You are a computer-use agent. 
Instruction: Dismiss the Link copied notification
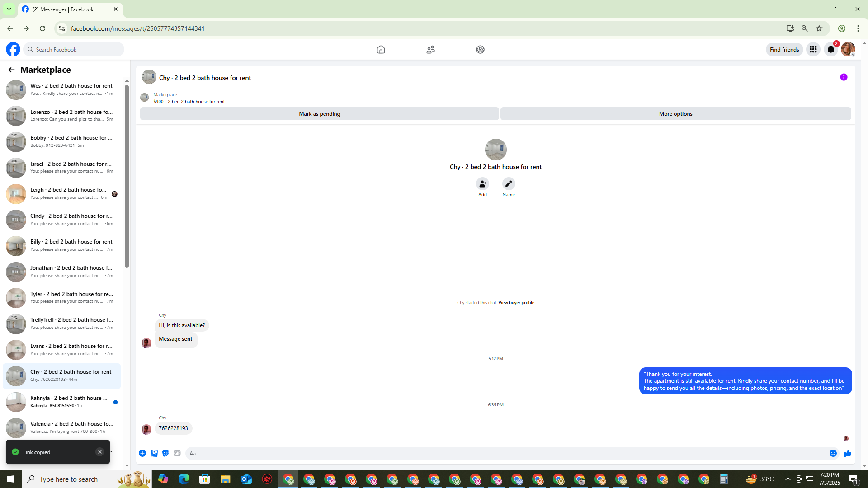coord(100,452)
